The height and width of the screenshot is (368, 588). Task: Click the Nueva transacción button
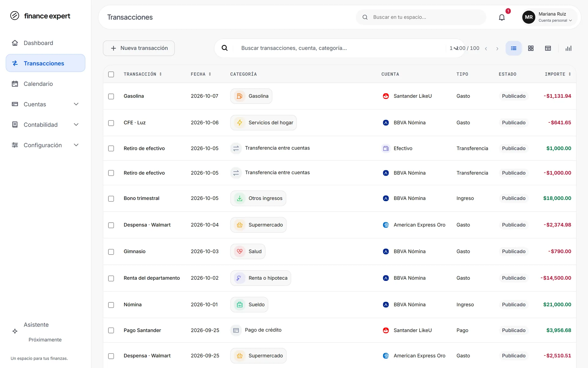coord(139,48)
